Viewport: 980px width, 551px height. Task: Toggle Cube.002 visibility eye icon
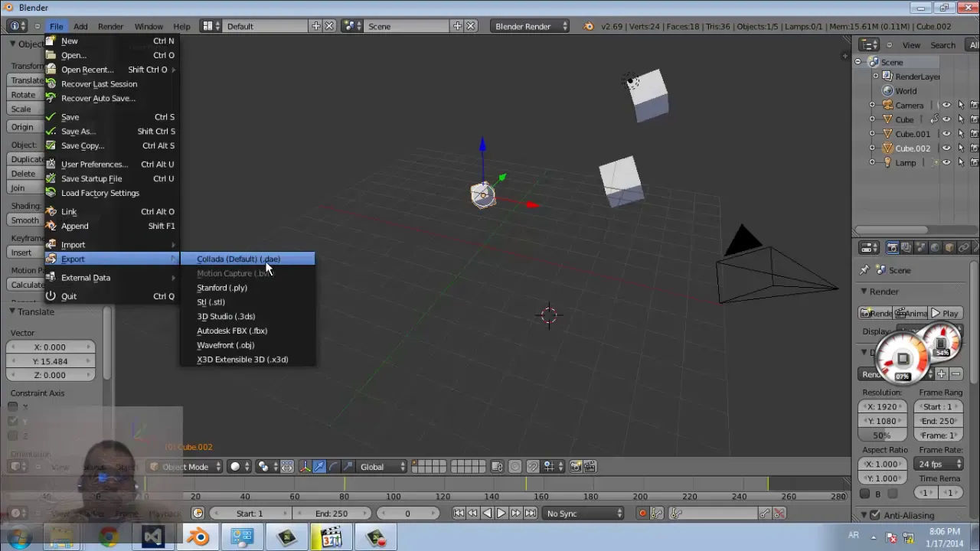(x=946, y=148)
